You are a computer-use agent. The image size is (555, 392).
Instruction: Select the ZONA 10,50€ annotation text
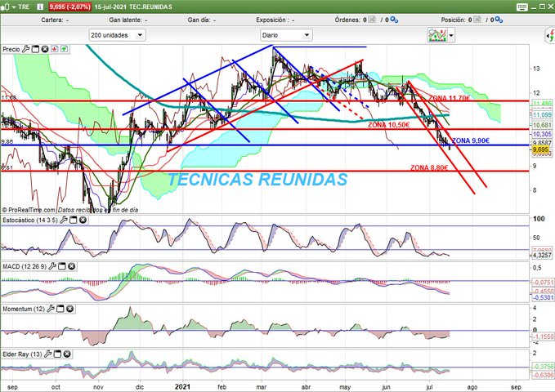[388, 124]
